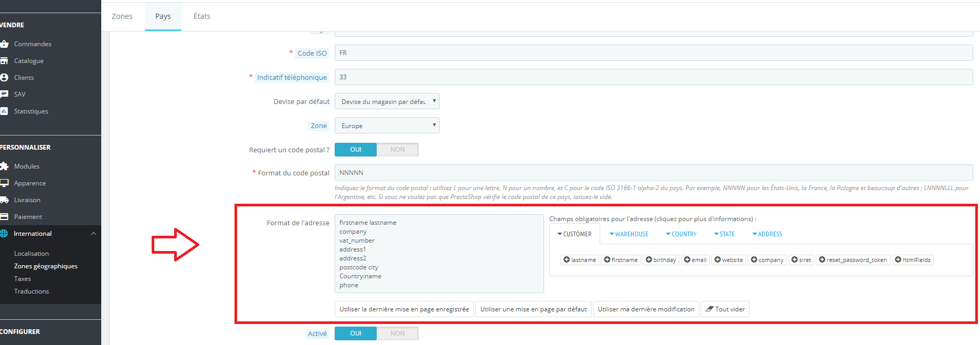The height and width of the screenshot is (345, 980).
Task: Open Traductions submenu item
Action: pyautogui.click(x=31, y=291)
